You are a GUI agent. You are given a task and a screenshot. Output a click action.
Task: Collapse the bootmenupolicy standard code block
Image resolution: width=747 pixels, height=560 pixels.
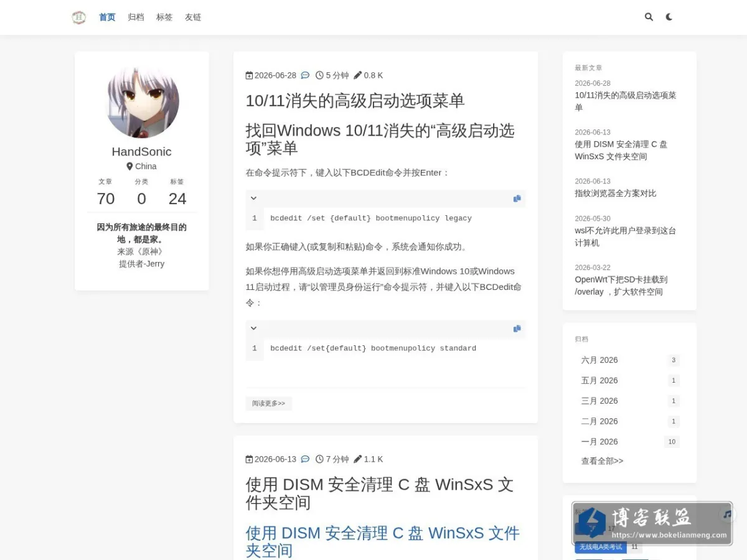(x=253, y=329)
